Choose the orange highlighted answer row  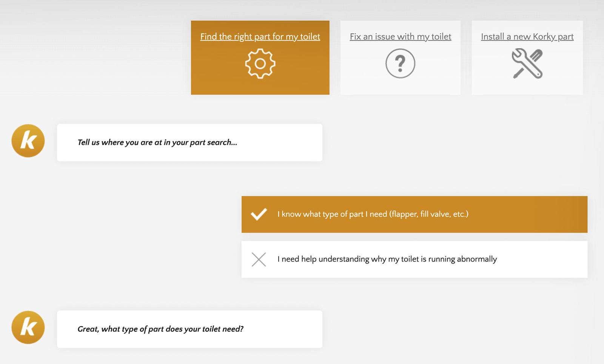tap(414, 214)
